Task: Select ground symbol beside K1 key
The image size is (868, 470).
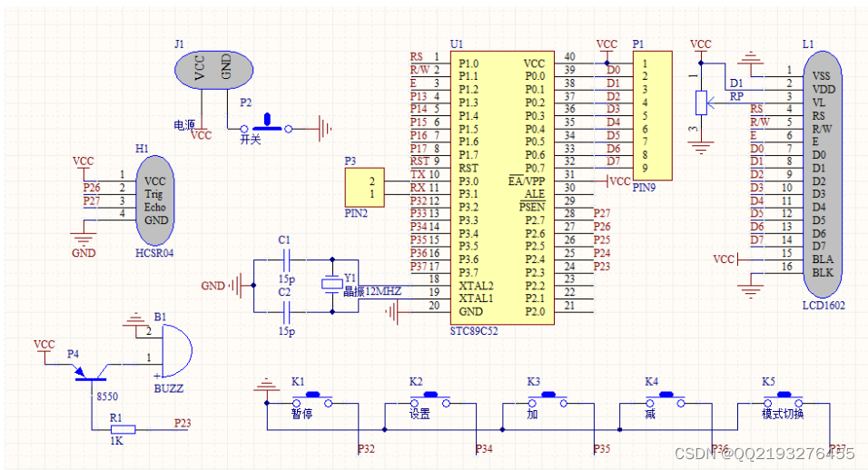Action: point(267,385)
